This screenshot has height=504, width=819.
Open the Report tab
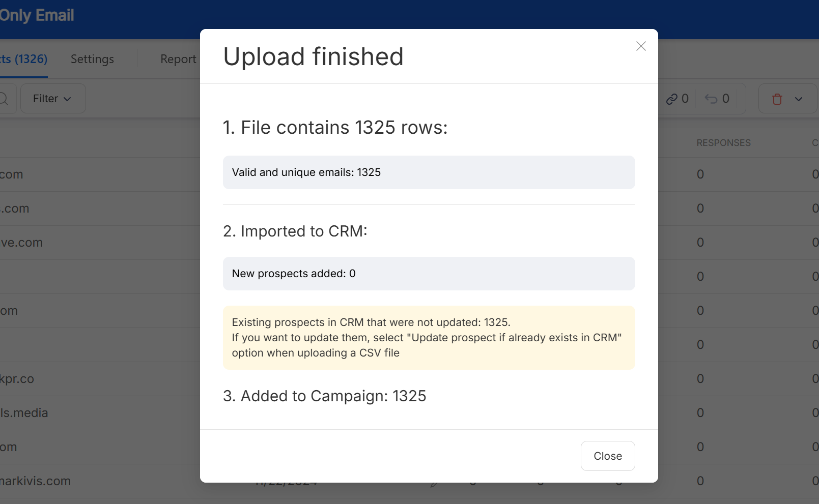click(x=178, y=59)
